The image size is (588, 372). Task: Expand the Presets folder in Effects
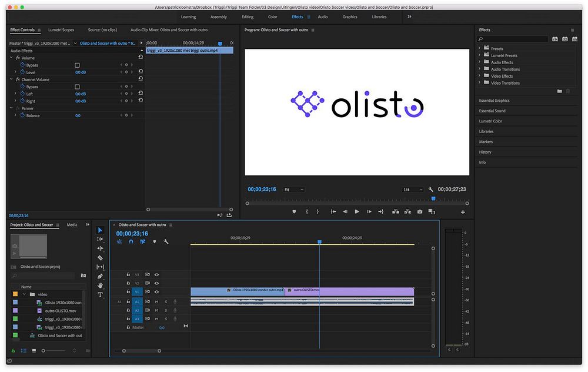point(480,48)
